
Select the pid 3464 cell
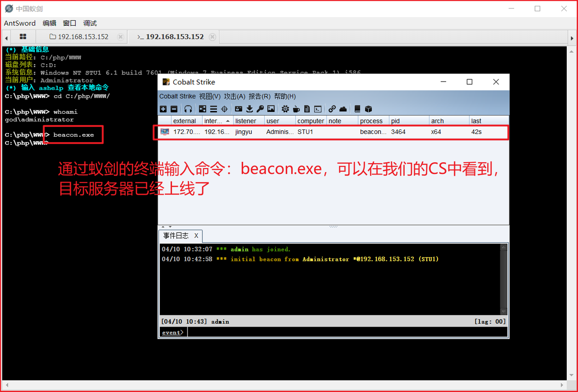pyautogui.click(x=409, y=132)
